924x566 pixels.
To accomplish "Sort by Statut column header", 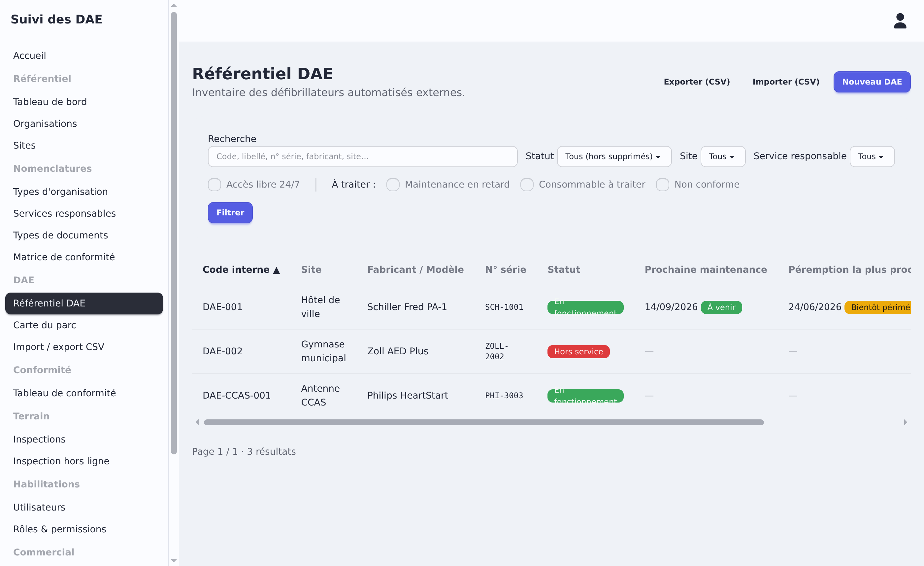I will tap(564, 269).
